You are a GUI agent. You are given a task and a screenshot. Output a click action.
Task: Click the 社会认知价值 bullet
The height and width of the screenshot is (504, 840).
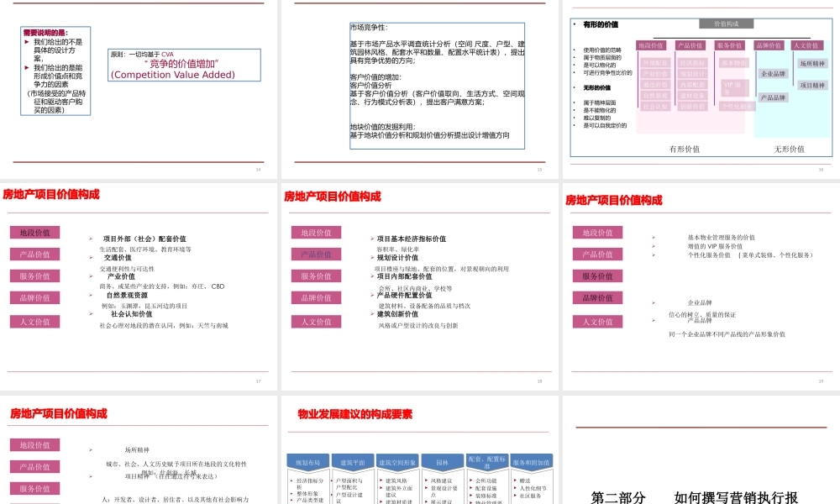[131, 314]
